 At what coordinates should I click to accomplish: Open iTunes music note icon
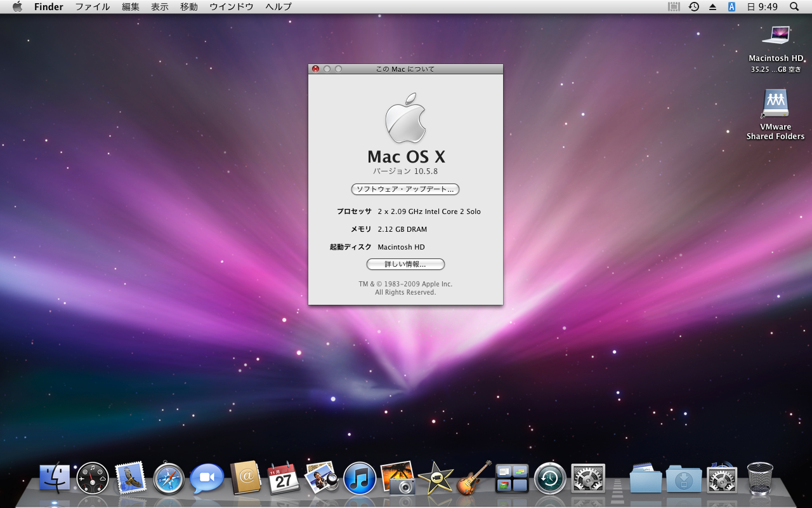360,478
